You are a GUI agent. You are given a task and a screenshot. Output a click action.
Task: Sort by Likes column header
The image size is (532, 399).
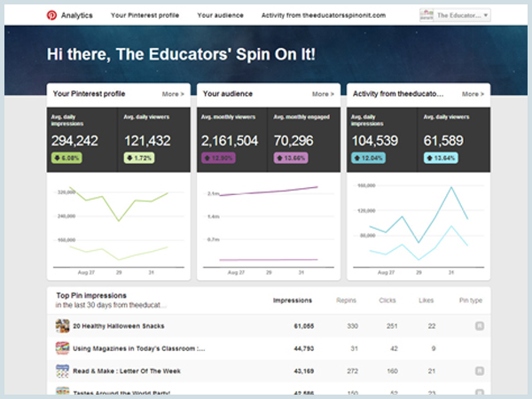click(426, 301)
